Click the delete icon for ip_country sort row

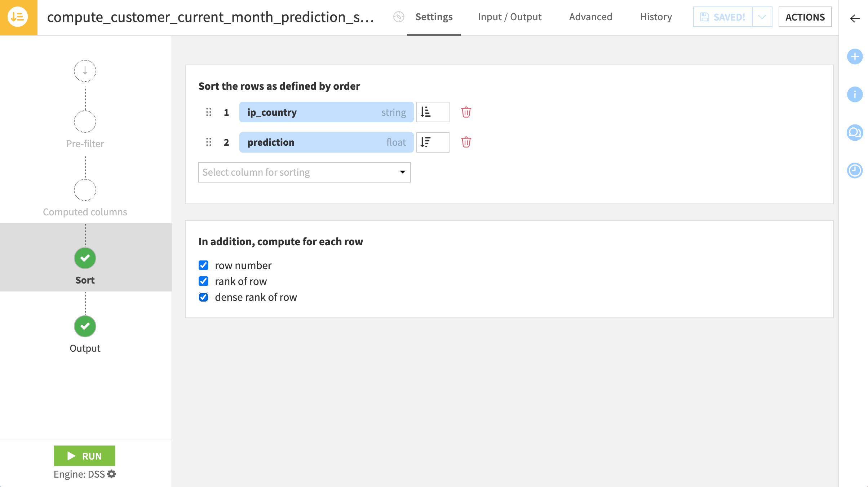466,112
